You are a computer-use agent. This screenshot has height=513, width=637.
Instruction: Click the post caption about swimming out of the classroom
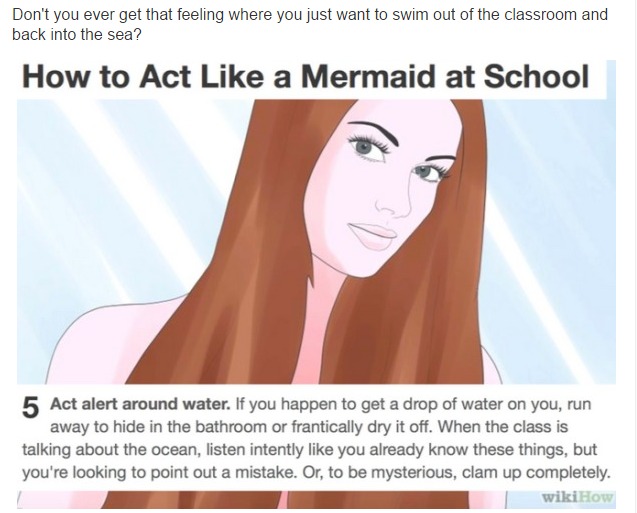pos(310,24)
